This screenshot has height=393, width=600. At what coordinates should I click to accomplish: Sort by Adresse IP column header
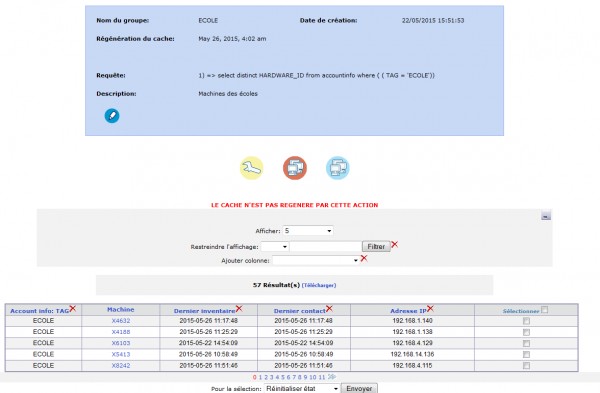[x=408, y=311]
